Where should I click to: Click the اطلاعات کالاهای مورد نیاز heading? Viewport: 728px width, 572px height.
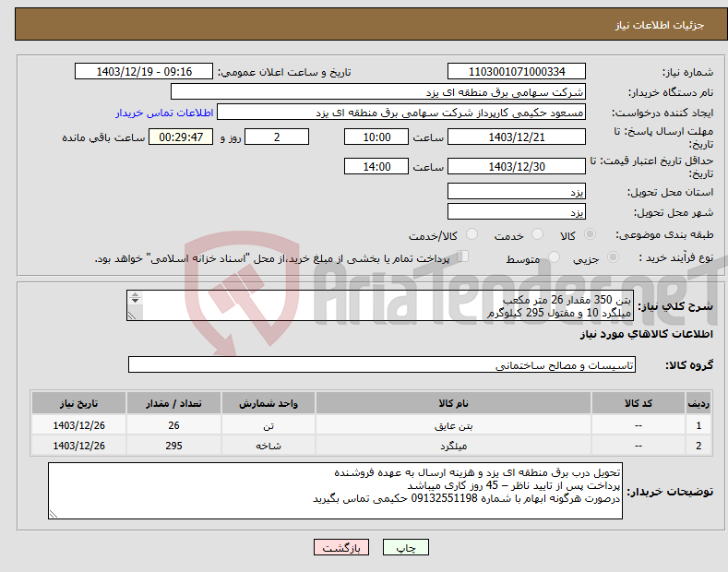click(x=646, y=334)
